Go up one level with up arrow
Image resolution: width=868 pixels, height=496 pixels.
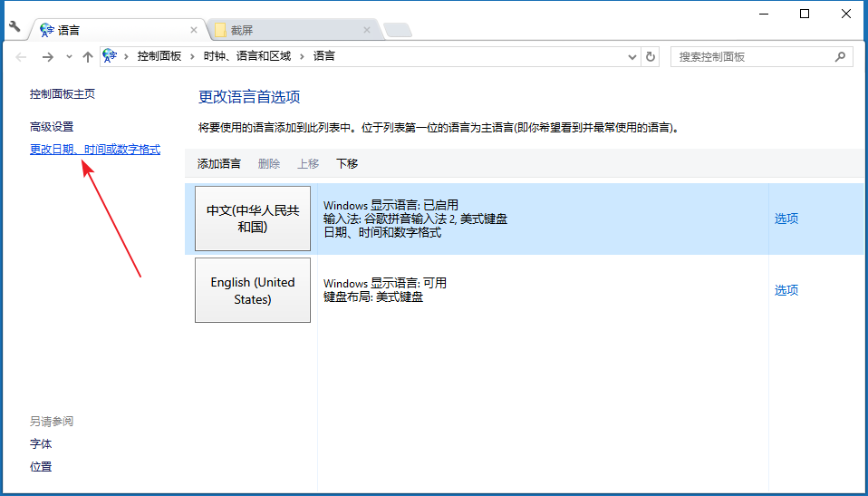pos(87,57)
